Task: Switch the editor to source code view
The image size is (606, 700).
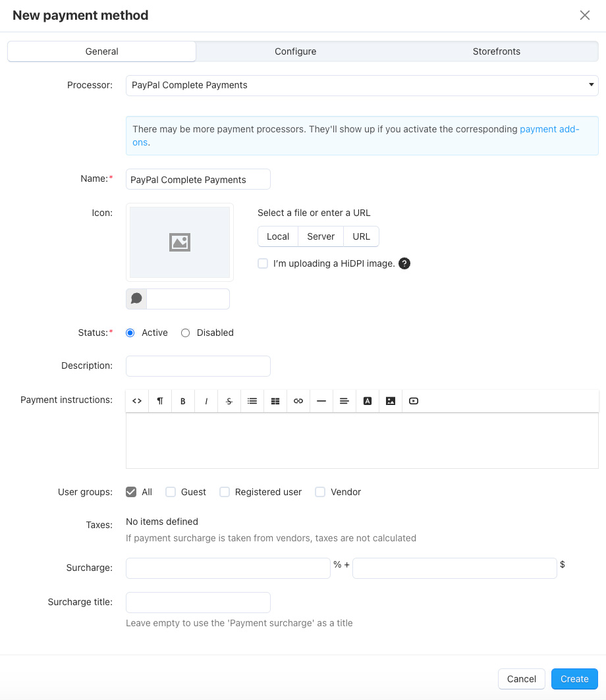Action: (x=136, y=400)
